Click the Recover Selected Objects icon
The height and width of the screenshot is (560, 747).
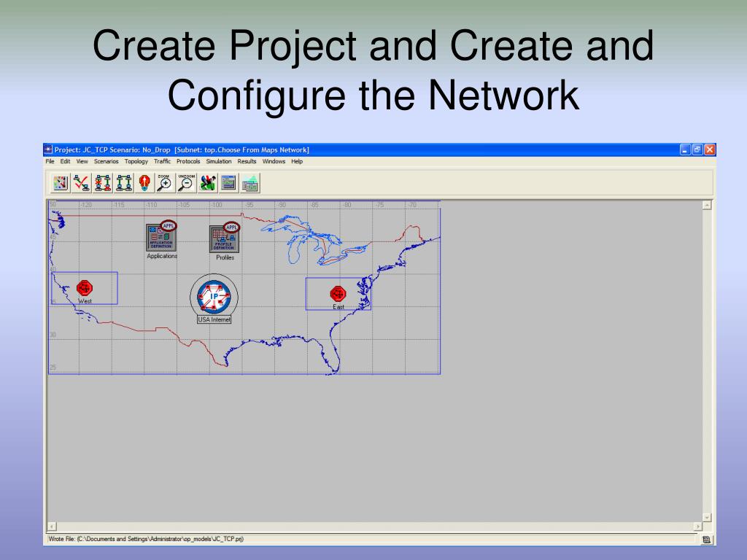pyautogui.click(x=124, y=183)
